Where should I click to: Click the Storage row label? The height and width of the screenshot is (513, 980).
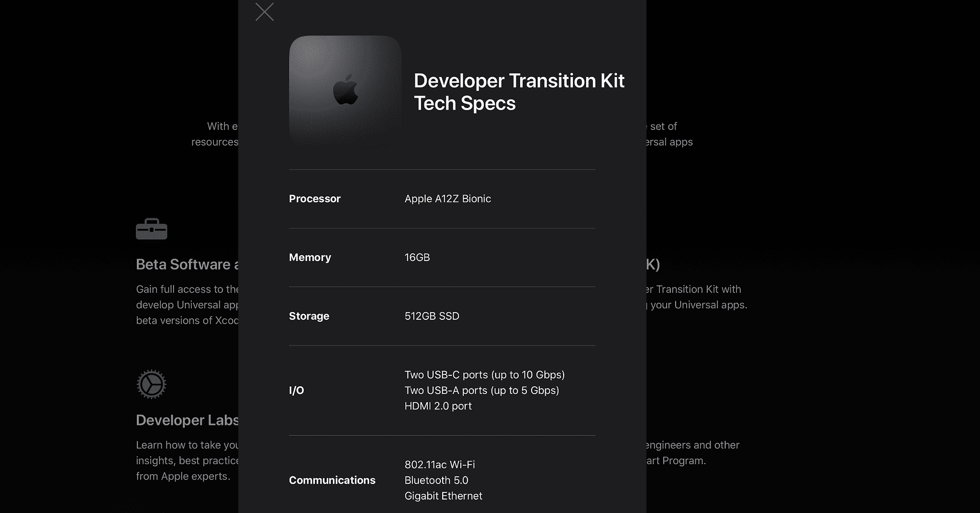coord(308,316)
